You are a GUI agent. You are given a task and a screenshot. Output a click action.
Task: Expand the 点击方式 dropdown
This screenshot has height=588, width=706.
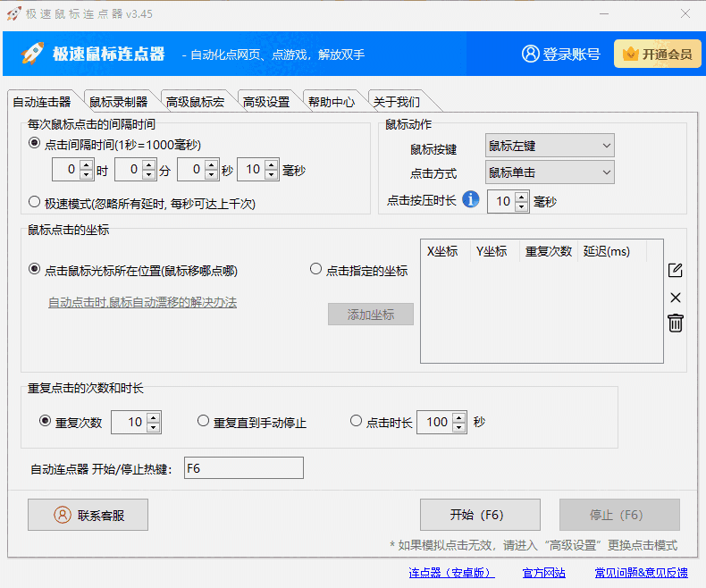coord(549,172)
